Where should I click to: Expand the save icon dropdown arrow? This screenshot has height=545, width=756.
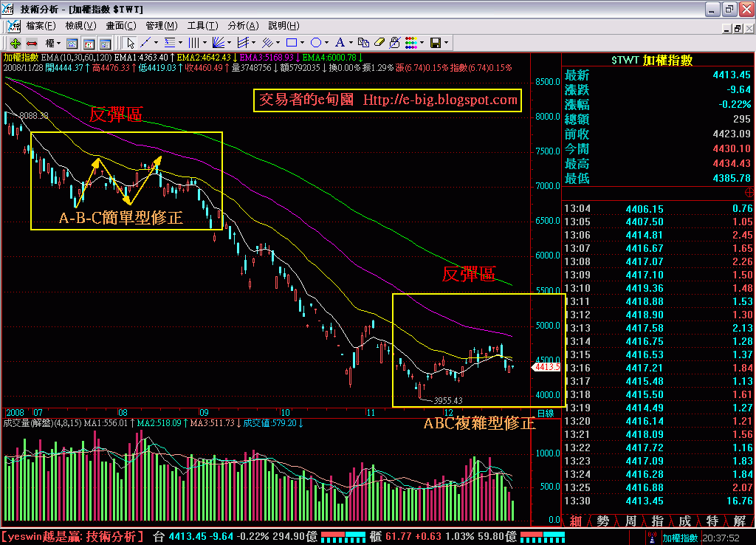447,43
